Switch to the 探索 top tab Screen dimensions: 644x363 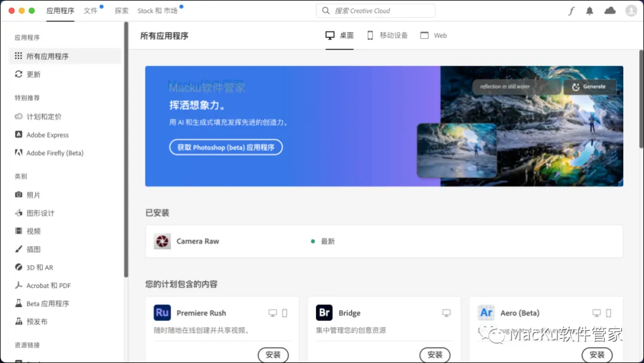pos(121,11)
